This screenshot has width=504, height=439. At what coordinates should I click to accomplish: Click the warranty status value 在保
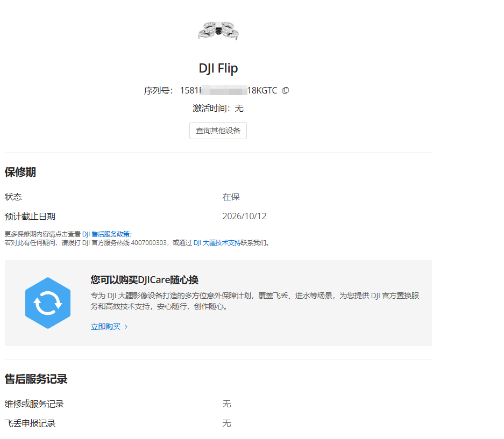231,197
